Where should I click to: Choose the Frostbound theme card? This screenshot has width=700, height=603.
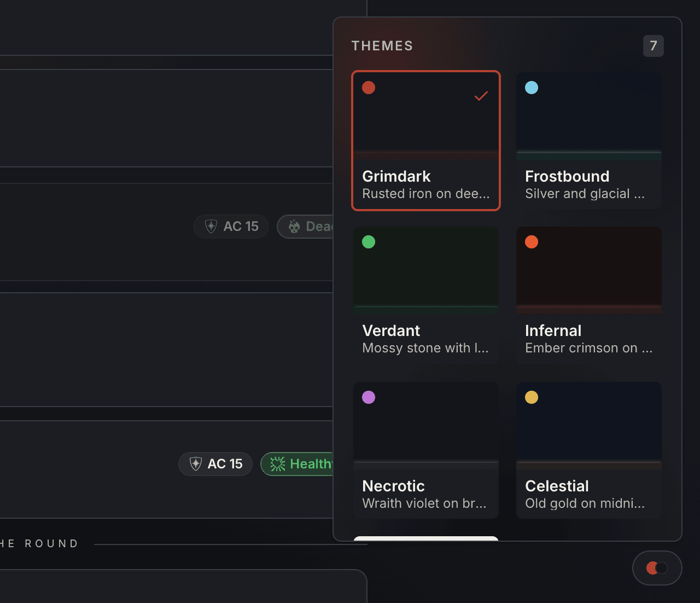coord(589,141)
